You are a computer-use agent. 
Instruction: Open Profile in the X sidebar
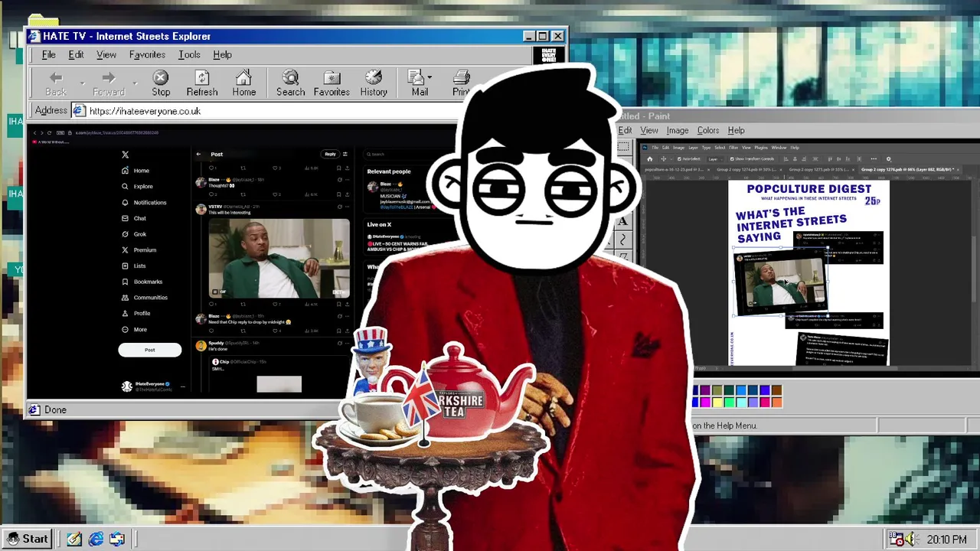point(136,313)
